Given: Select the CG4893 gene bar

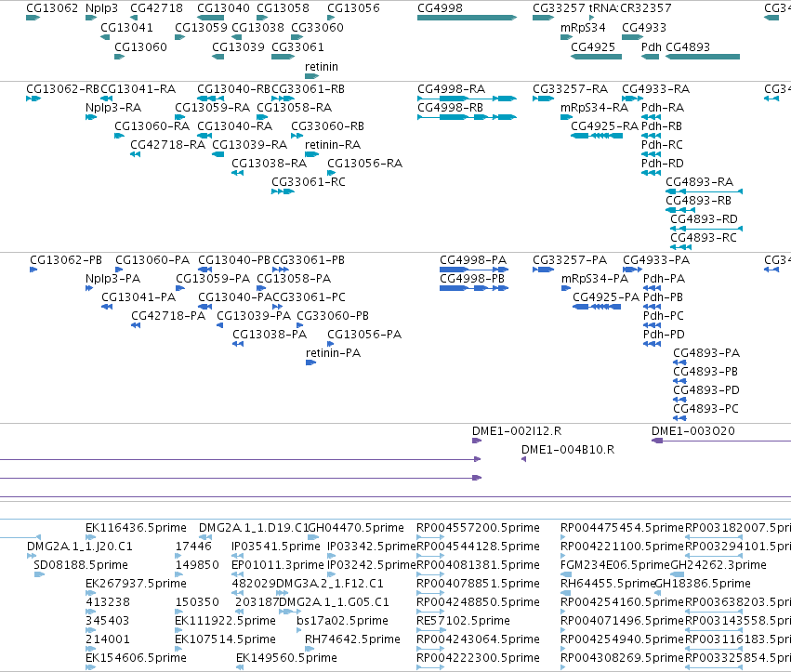Looking at the screenshot, I should (x=702, y=57).
